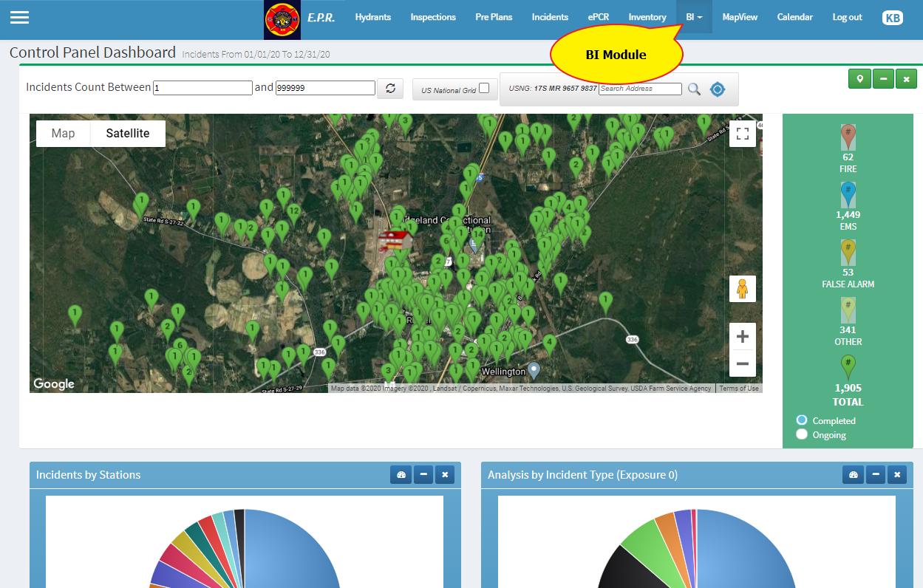Minimize Incidents by Stations panel

(423, 475)
